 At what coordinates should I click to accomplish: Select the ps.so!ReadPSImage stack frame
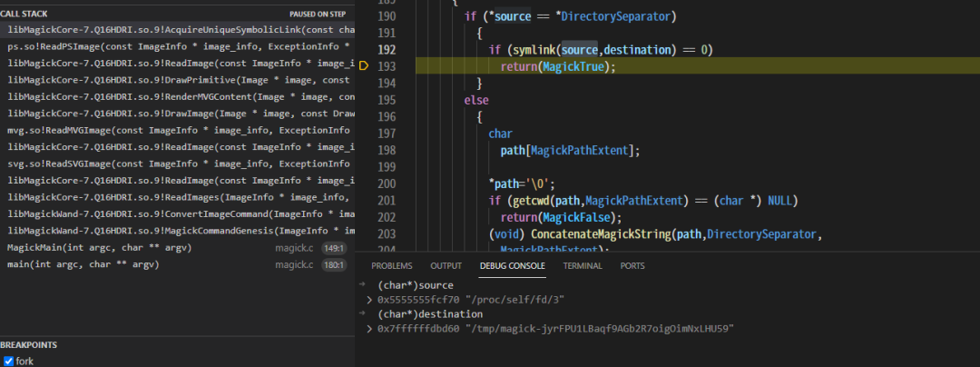click(178, 46)
